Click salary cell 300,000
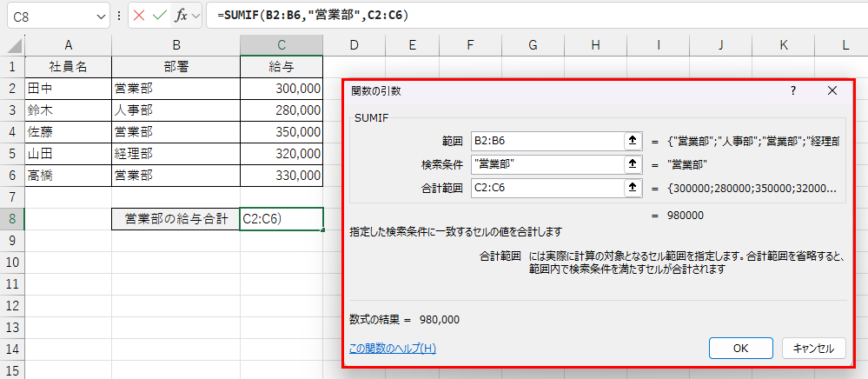The width and height of the screenshot is (868, 379). [x=282, y=89]
